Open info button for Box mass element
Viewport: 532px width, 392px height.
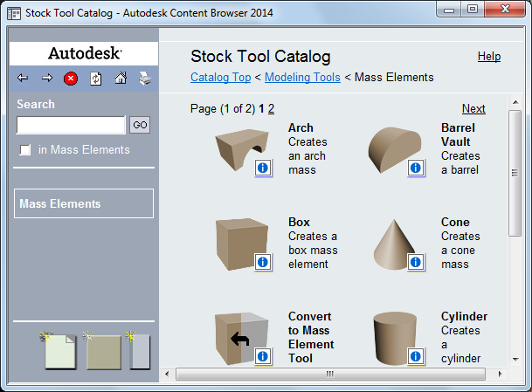click(x=263, y=261)
